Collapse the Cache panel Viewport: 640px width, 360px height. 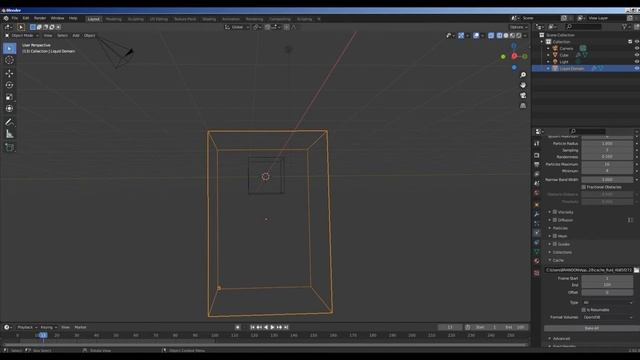pyautogui.click(x=550, y=260)
